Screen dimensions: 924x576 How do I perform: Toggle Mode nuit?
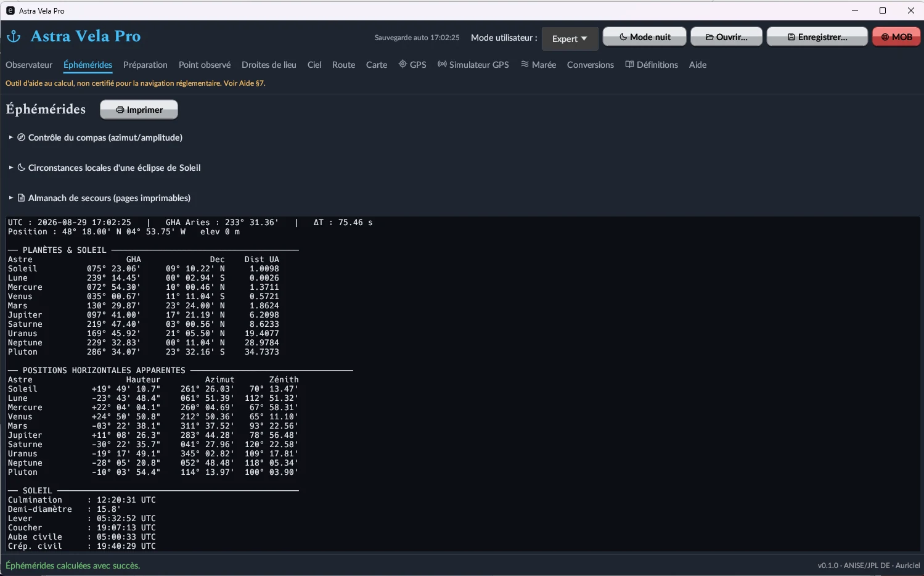point(644,37)
